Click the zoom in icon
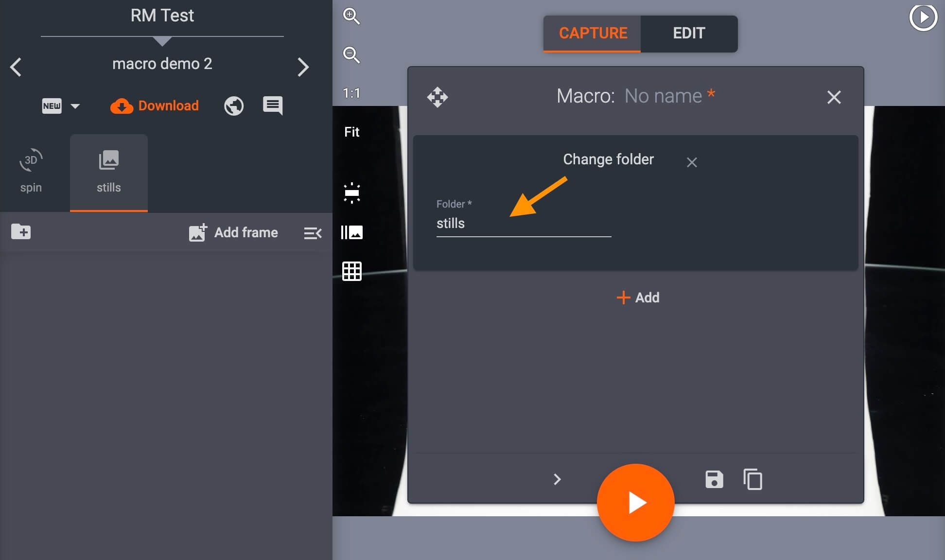Screen dimensions: 945x560 click(x=350, y=16)
